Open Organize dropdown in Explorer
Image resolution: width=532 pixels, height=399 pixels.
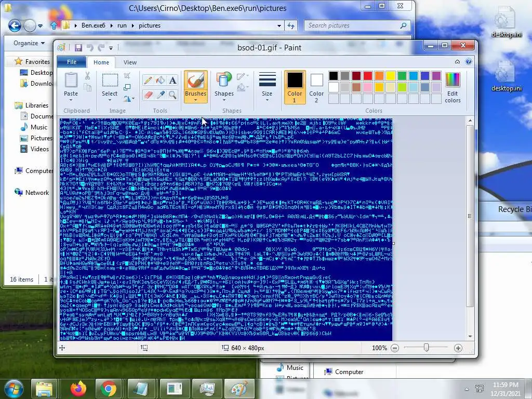(29, 43)
